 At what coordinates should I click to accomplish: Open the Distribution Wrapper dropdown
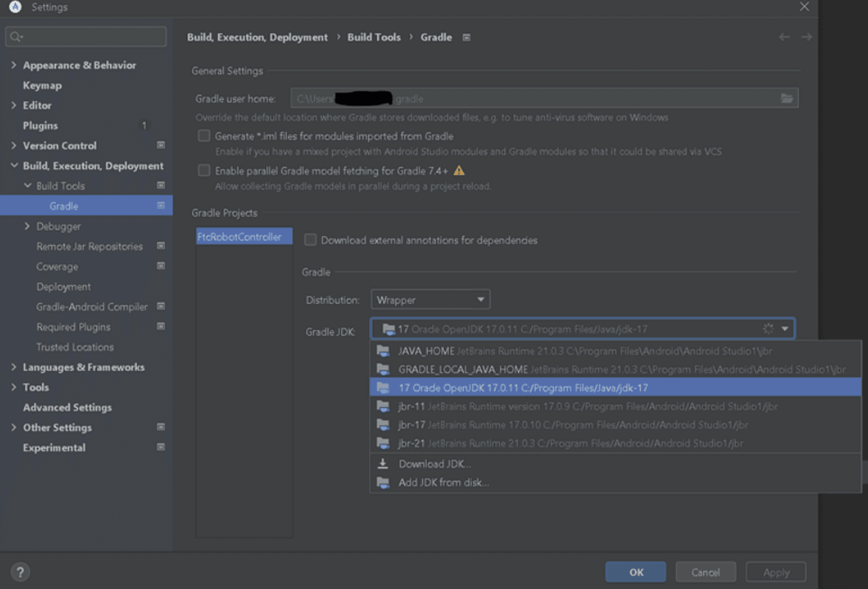tap(430, 300)
